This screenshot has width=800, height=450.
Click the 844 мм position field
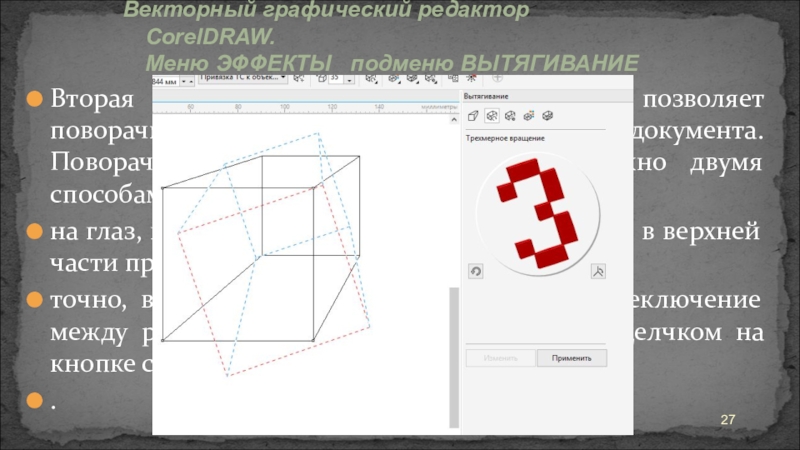click(165, 81)
